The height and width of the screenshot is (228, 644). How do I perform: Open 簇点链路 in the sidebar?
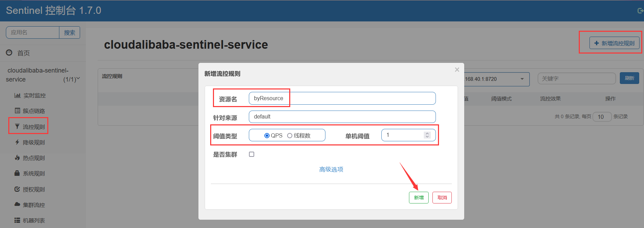point(34,111)
